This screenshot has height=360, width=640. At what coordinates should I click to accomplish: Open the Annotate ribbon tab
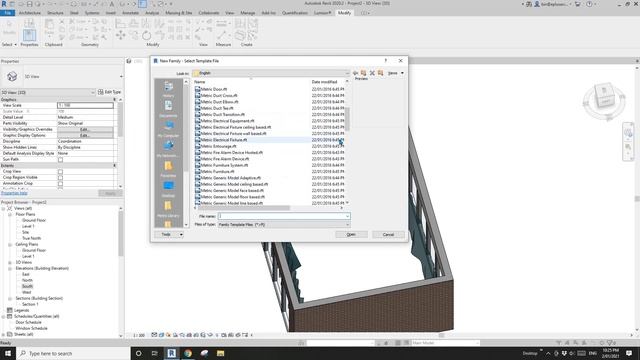pyautogui.click(x=131, y=13)
